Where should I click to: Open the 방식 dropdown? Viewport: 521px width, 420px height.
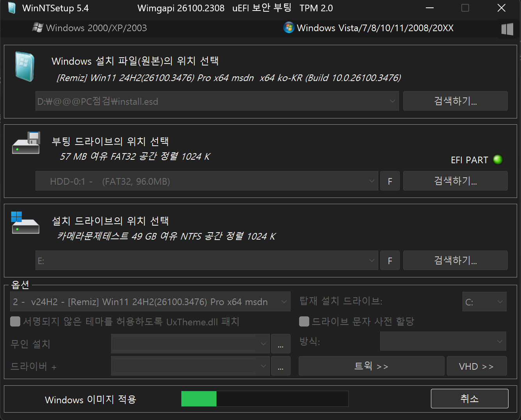[x=443, y=341]
